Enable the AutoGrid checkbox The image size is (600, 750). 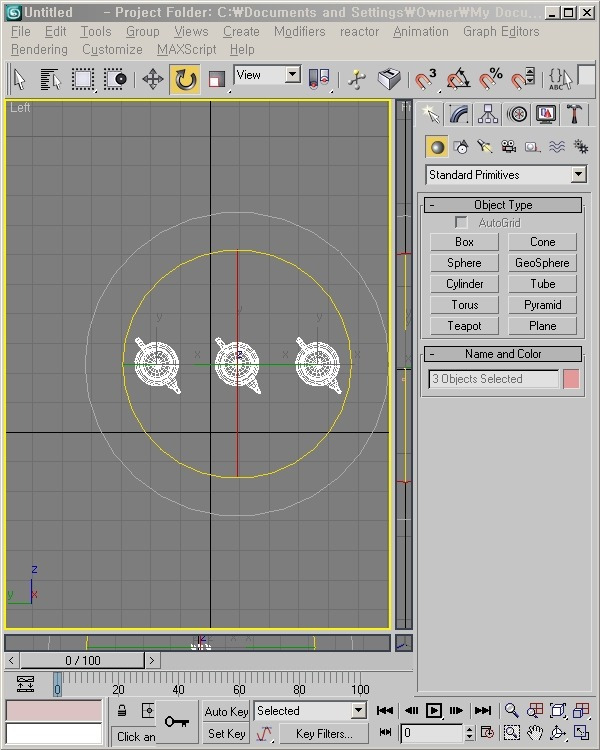[461, 223]
